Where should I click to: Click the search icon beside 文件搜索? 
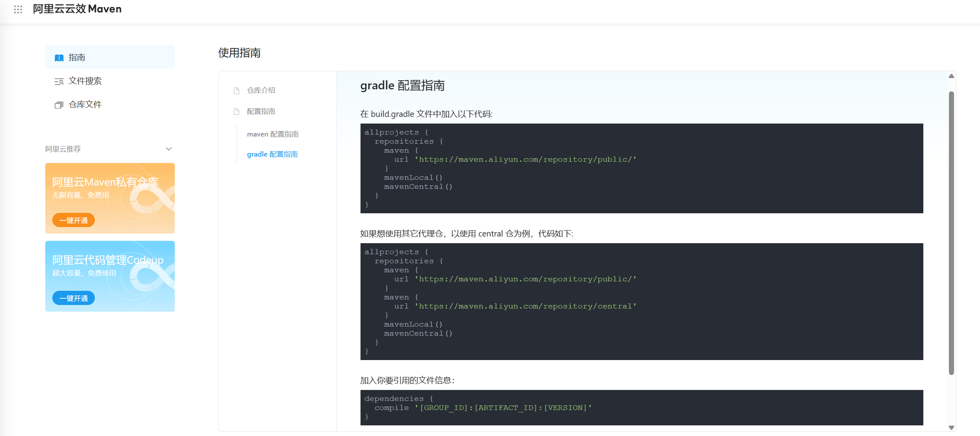[x=59, y=81]
